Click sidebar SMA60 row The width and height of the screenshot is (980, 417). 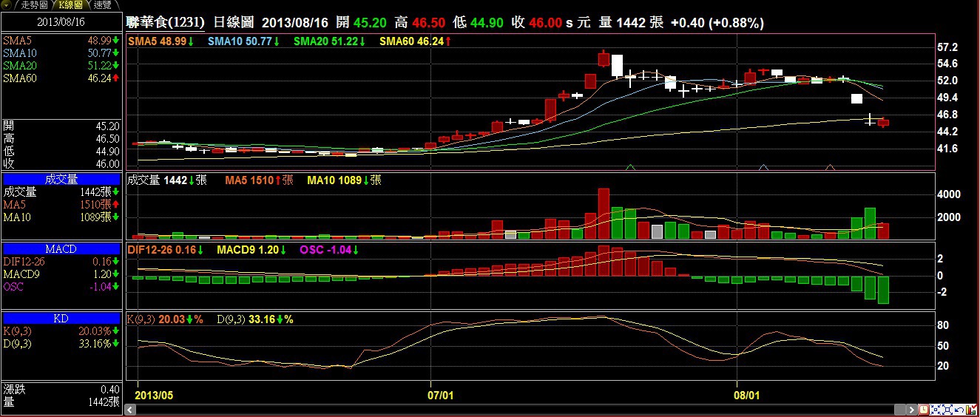pyautogui.click(x=61, y=78)
